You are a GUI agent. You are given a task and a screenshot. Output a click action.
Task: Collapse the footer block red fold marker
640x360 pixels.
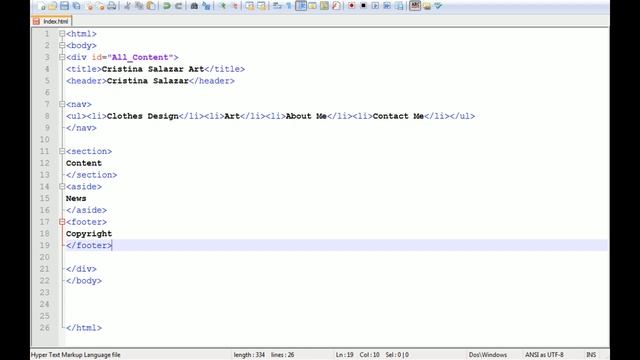point(62,222)
